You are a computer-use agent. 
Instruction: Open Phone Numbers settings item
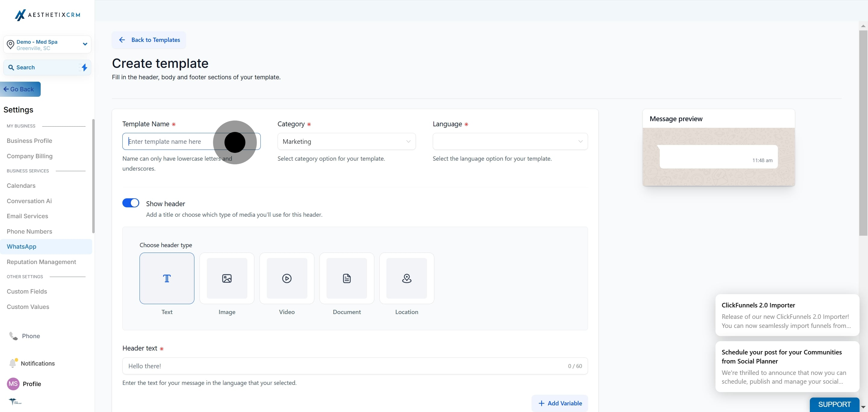pyautogui.click(x=29, y=231)
